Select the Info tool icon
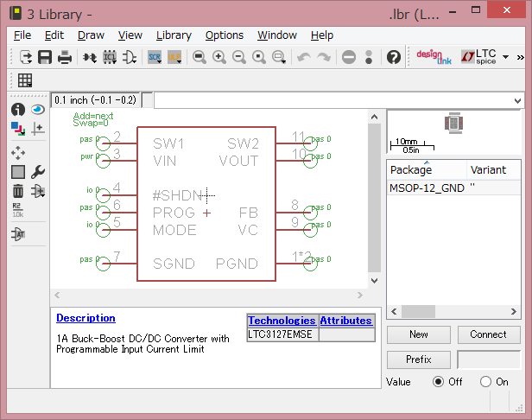 point(18,110)
